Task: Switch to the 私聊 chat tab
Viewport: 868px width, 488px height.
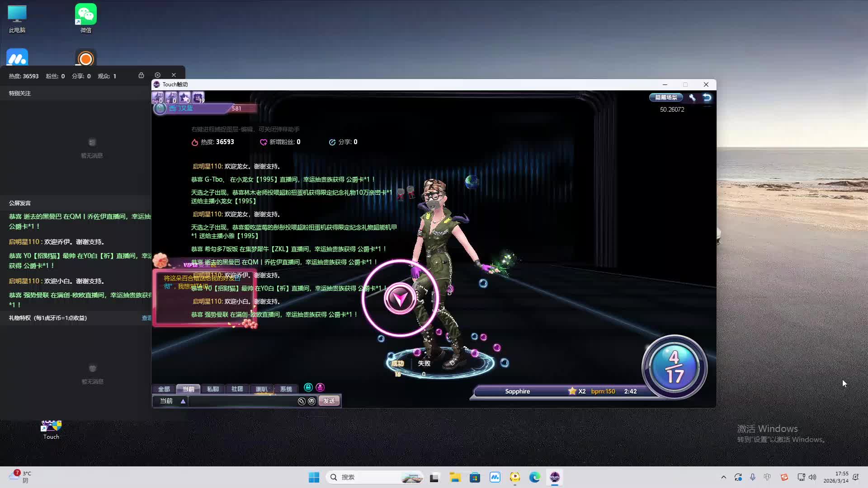Action: [212, 389]
